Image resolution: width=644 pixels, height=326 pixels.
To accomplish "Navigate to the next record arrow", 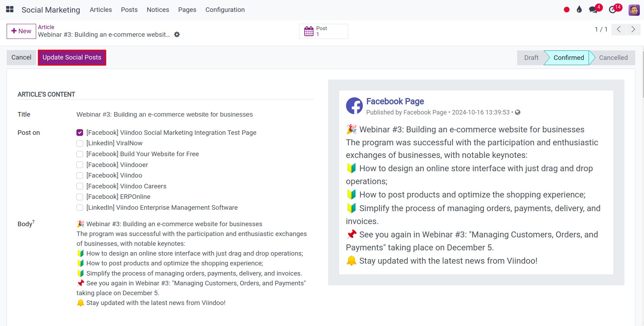I will 633,29.
